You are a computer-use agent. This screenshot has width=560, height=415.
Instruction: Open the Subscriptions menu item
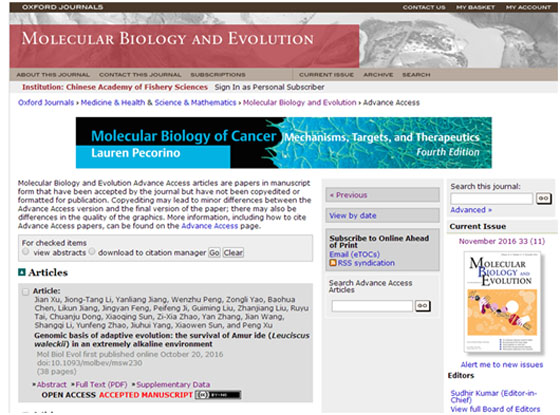pyautogui.click(x=218, y=75)
